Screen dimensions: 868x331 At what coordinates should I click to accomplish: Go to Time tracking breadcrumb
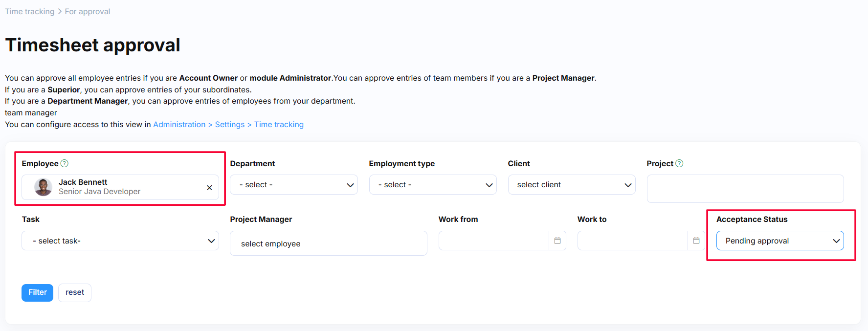tap(30, 11)
